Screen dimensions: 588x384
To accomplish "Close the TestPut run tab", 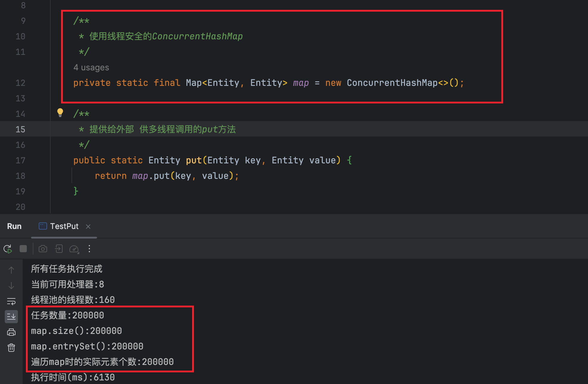I will coord(88,227).
